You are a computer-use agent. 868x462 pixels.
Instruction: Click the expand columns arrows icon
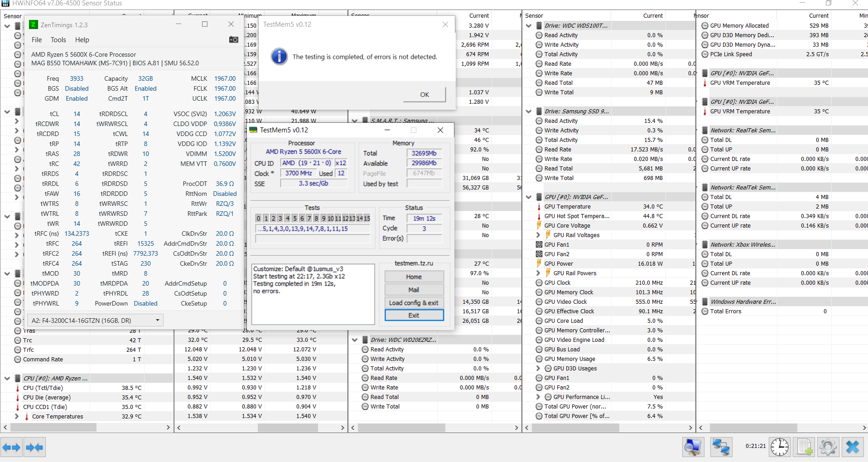11,447
